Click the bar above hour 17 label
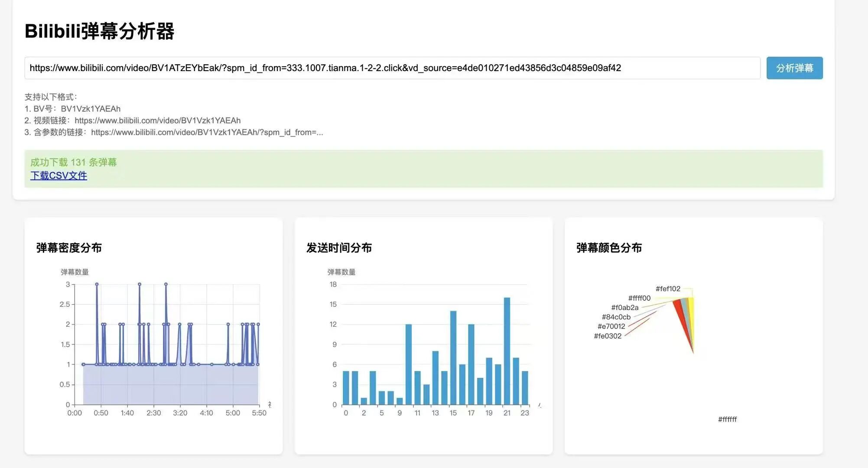Screen dimensions: 868x468 (x=471, y=364)
